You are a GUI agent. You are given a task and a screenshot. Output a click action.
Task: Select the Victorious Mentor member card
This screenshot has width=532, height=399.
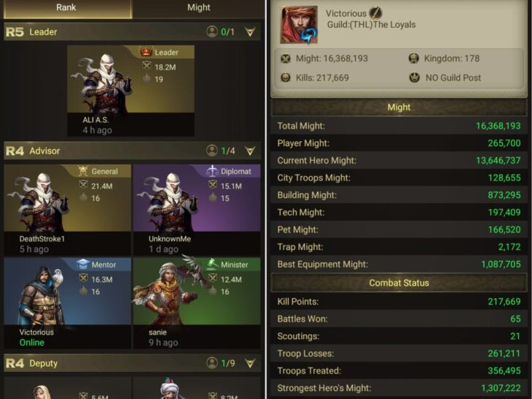pyautogui.click(x=67, y=303)
